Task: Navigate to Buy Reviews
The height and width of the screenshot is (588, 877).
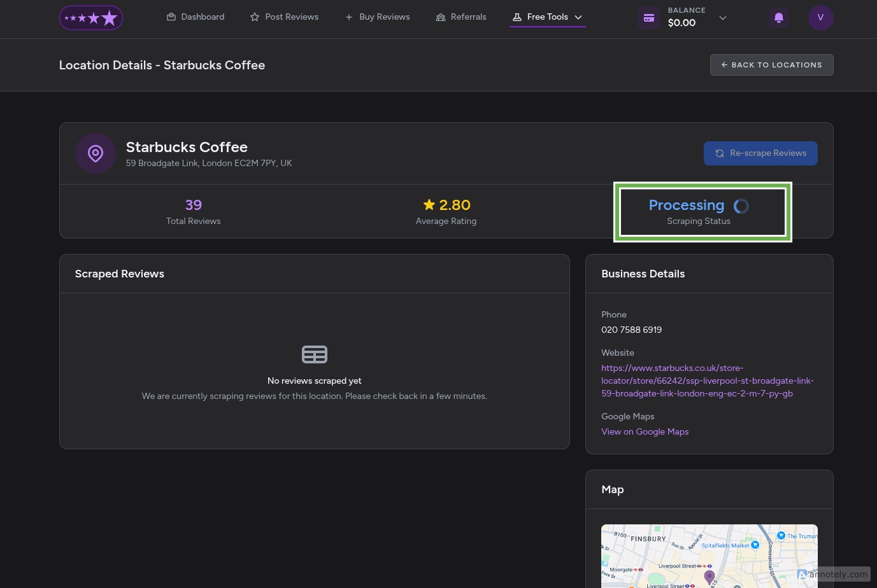Action: pyautogui.click(x=377, y=17)
